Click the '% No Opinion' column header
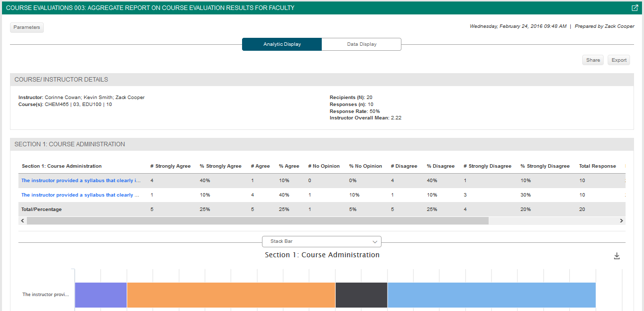Image resolution: width=644 pixels, height=311 pixels. click(366, 166)
